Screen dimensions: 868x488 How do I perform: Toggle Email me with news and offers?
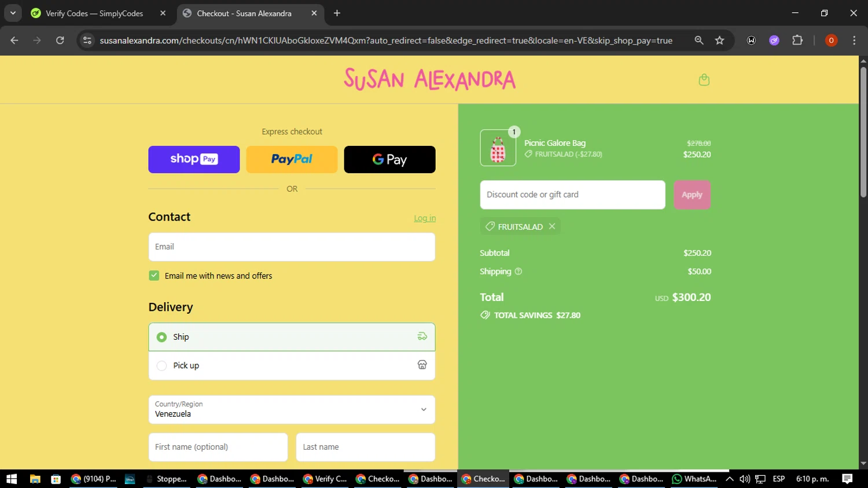click(154, 276)
